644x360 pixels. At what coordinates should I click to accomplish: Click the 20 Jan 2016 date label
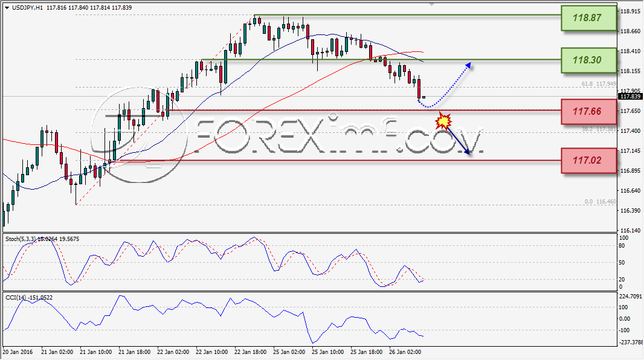pos(18,352)
